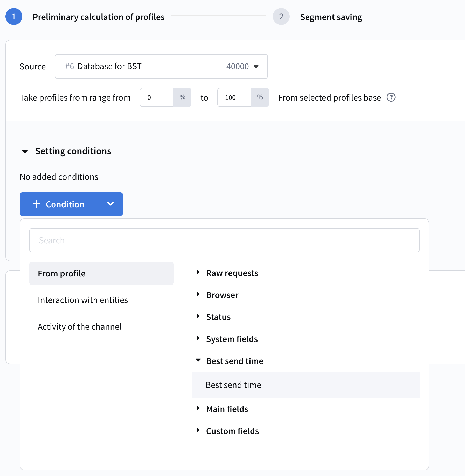Expand the Custom fields group
465x476 pixels.
tap(198, 430)
